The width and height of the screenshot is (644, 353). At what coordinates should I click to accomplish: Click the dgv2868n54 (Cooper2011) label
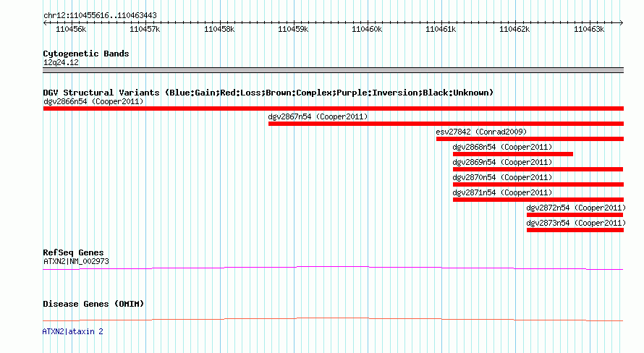tap(502, 147)
